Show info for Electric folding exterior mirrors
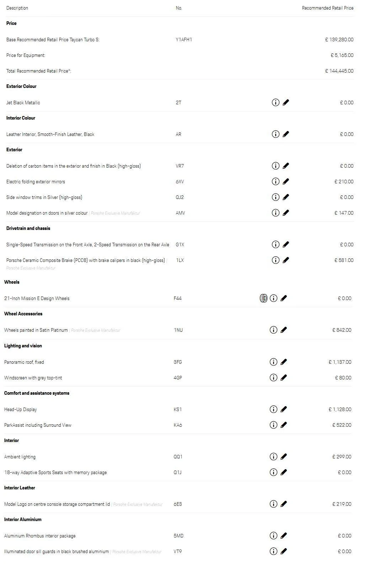 (276, 182)
